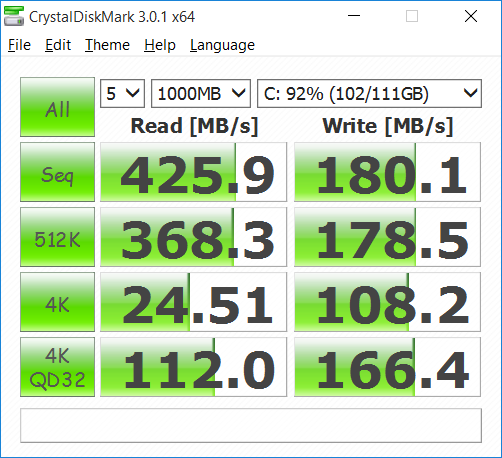Viewport: 502px width, 458px height.
Task: Click the Write [MB/s] column header
Action: point(388,126)
